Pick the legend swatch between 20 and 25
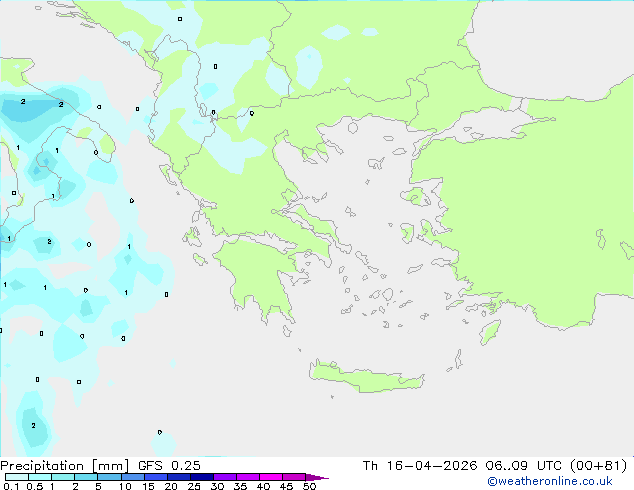The height and width of the screenshot is (490, 634). point(178,477)
